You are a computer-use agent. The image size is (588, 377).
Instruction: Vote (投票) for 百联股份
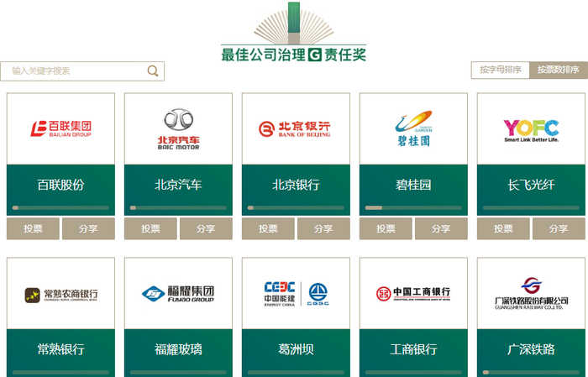[x=33, y=228]
